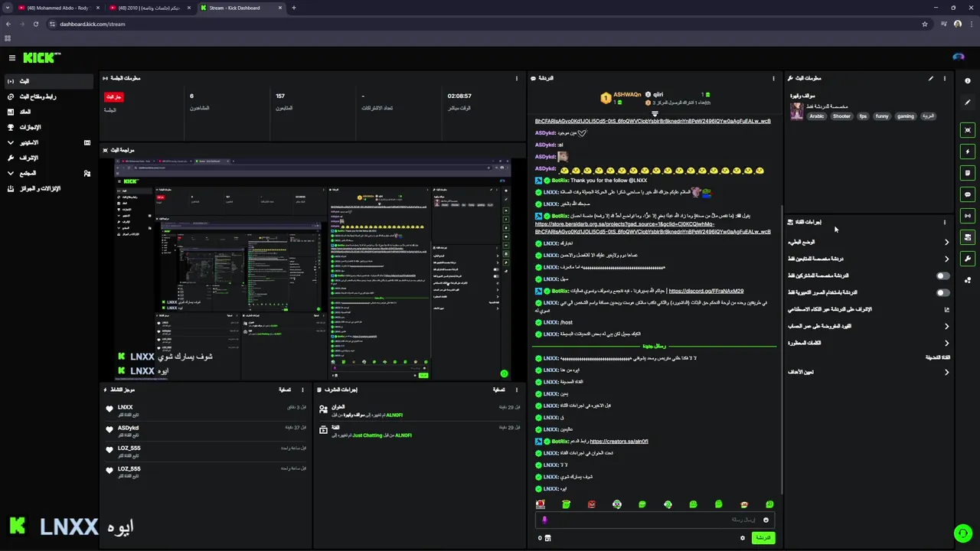The height and width of the screenshot is (551, 980).
Task: Toggle wrench moderation widget in right toolbar
Action: point(968,259)
